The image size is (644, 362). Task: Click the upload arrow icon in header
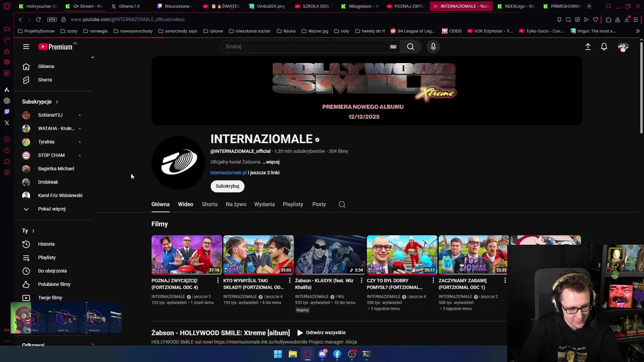pos(588,47)
